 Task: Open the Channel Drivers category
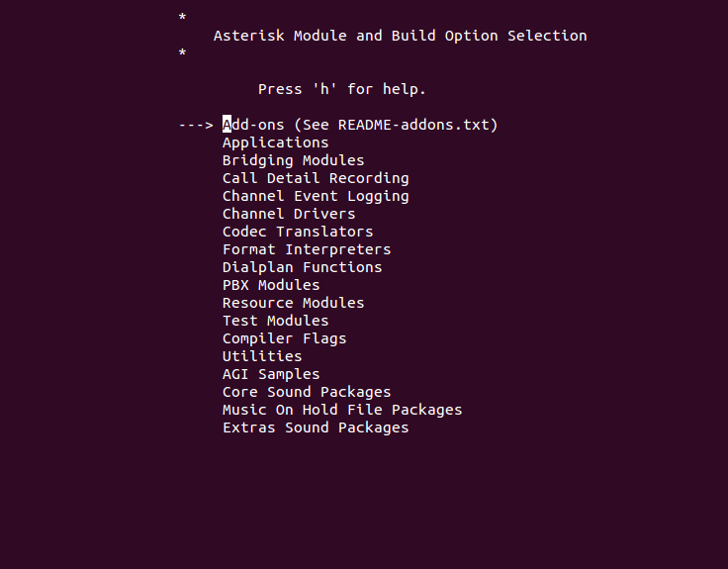pos(289,214)
